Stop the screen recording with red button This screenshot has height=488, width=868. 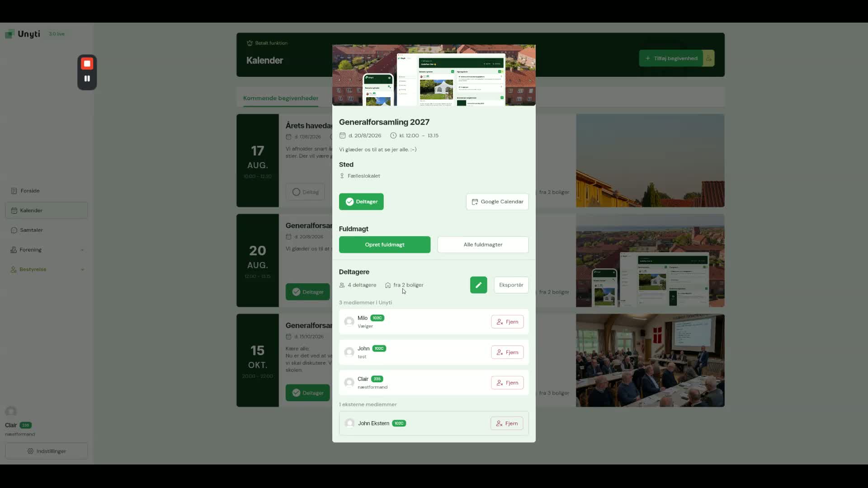(87, 64)
